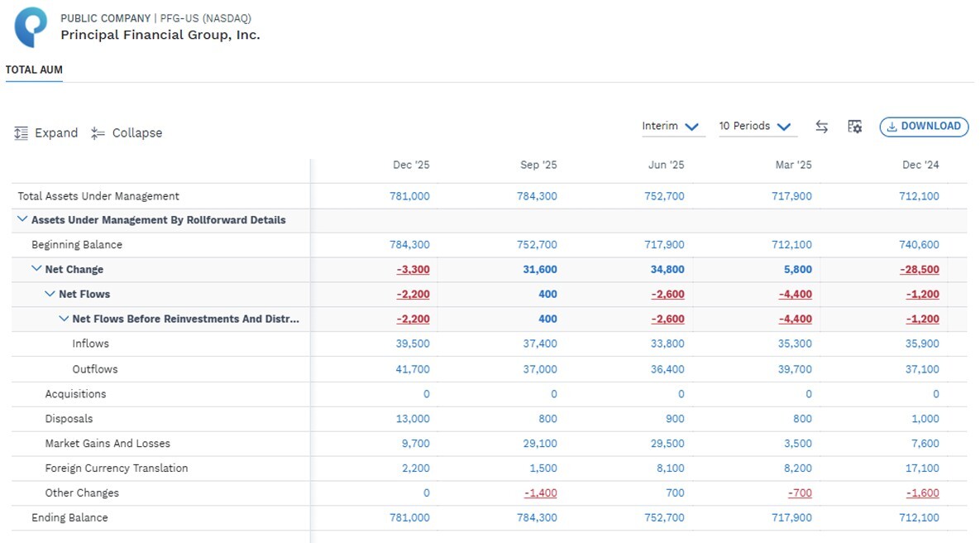Click Mar '25 Other Changes value -700

pos(800,493)
